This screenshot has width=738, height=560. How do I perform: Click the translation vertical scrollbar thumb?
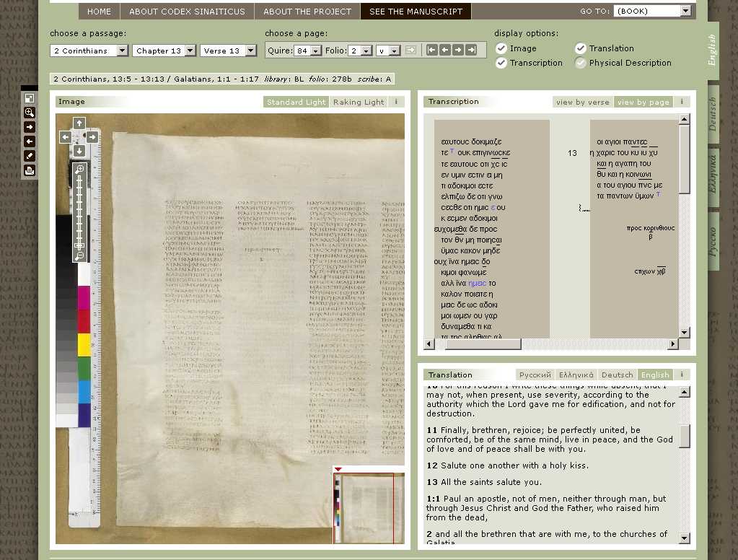(685, 436)
